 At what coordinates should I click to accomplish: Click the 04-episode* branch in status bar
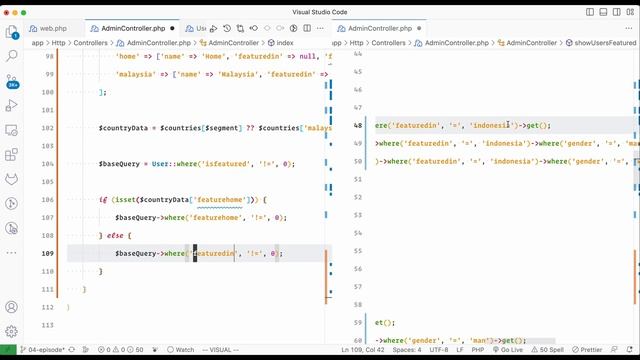[x=42, y=350]
